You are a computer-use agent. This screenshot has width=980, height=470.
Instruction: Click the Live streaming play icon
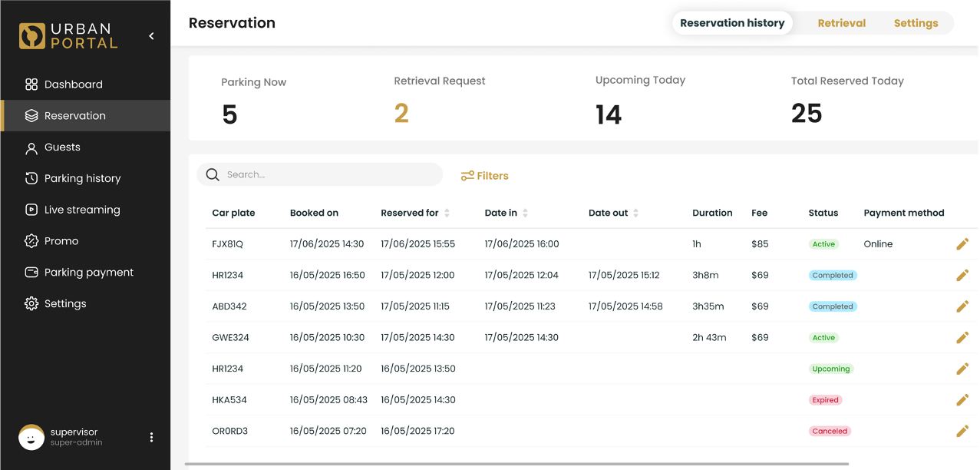click(x=31, y=210)
